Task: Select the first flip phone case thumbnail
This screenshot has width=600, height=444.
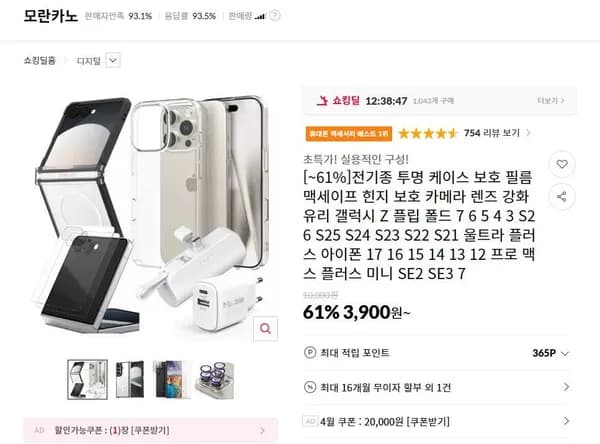Action: pyautogui.click(x=88, y=380)
